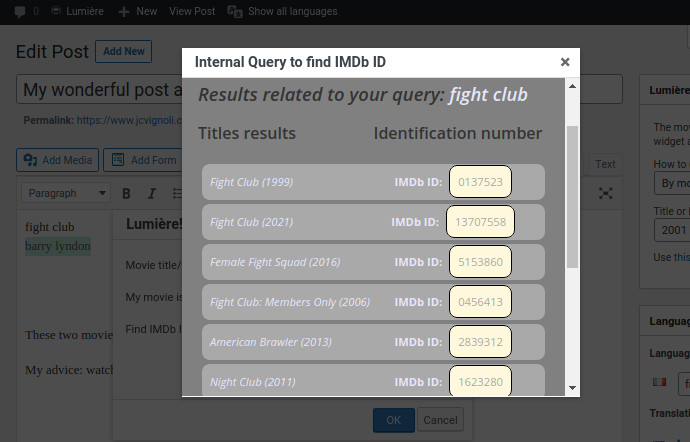Image resolution: width=690 pixels, height=442 pixels.
Task: Select IMDb ID 0456413 for Fight Club: Members Only
Action: tap(480, 302)
